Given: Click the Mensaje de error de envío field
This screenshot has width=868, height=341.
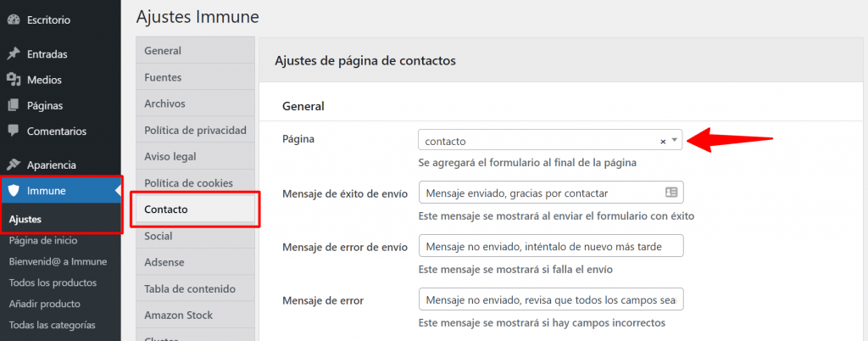Looking at the screenshot, I should pos(550,247).
